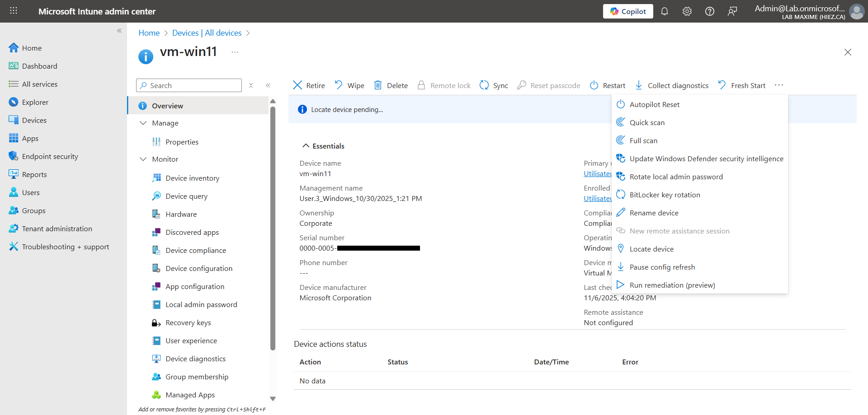Click Retire in the device toolbar
Image resolution: width=868 pixels, height=415 pixels.
tap(309, 85)
